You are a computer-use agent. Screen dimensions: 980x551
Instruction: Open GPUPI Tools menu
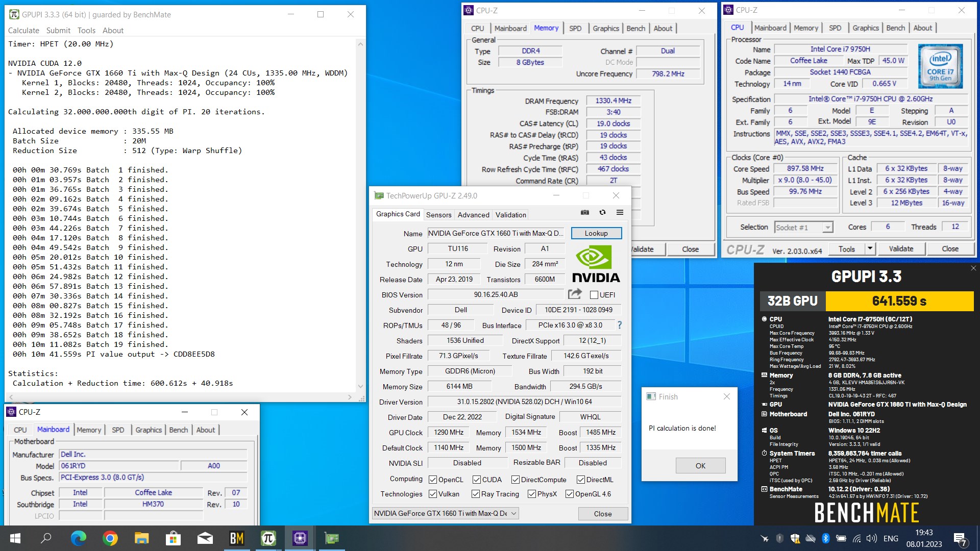tap(86, 31)
